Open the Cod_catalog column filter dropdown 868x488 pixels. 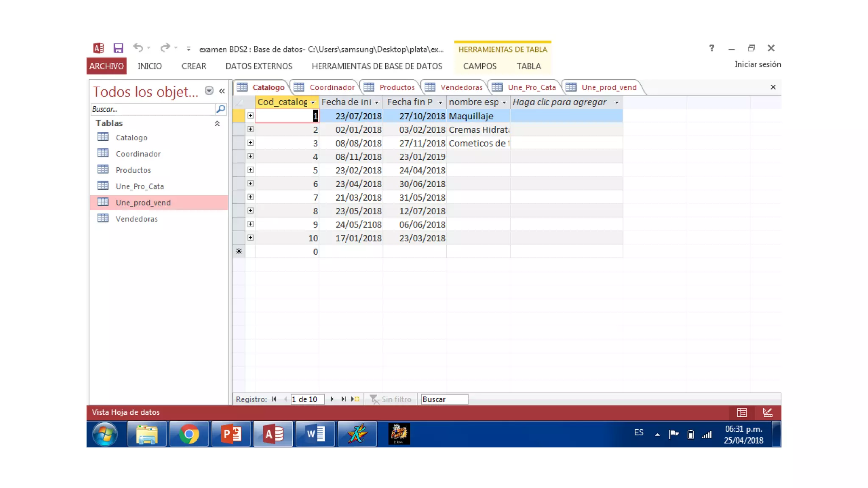(313, 103)
